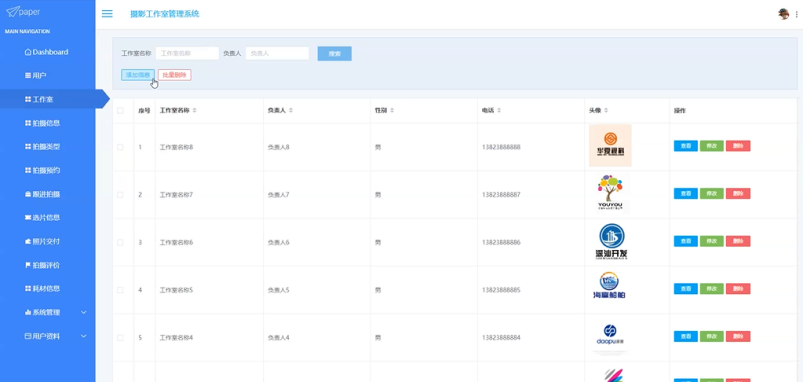Click the 负责人4 cell
Viewport: 804px width, 382px height.
278,337
